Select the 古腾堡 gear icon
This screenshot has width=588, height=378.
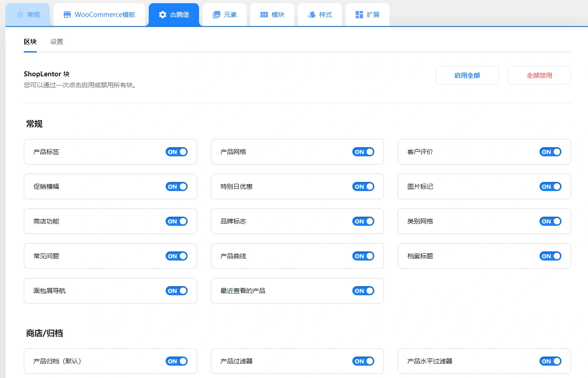[162, 14]
